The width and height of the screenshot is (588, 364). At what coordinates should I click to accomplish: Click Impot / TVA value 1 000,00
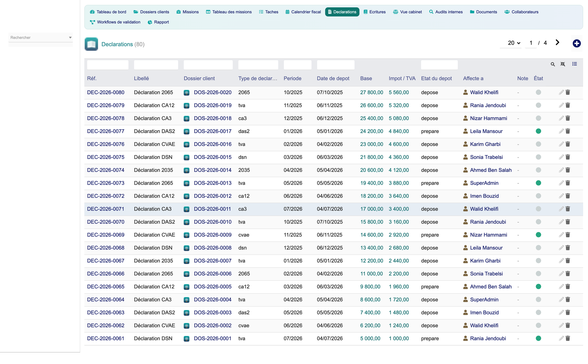(x=399, y=338)
